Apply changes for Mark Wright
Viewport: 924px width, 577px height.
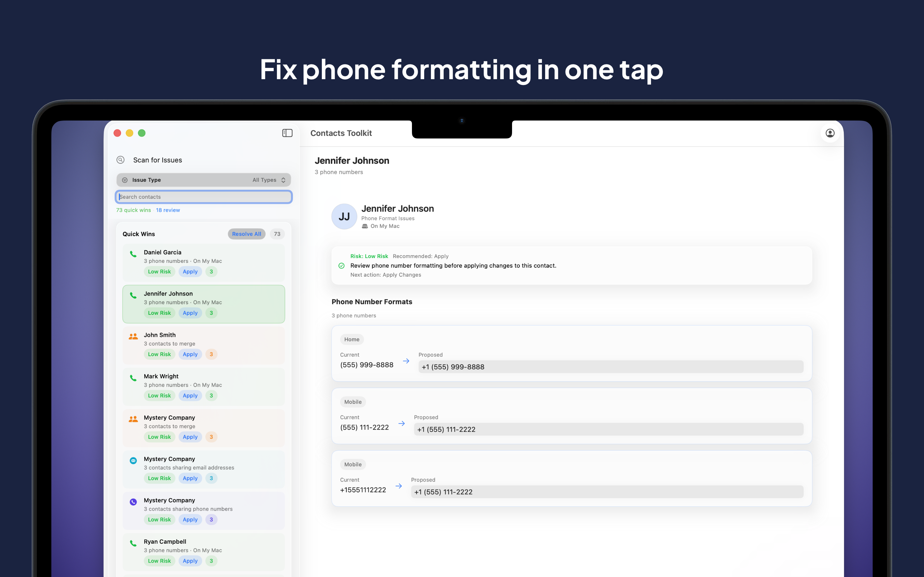(190, 395)
